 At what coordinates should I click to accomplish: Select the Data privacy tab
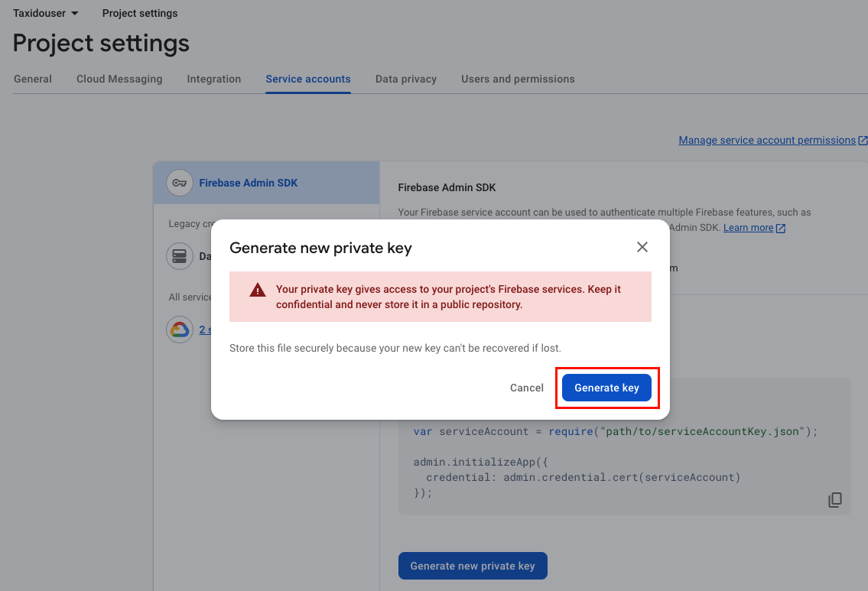coord(406,79)
